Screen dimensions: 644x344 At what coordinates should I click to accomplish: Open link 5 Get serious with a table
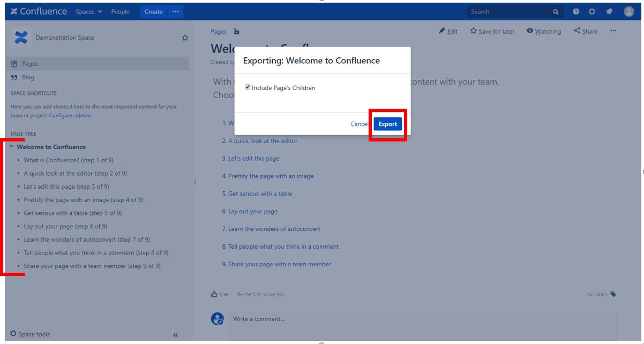click(260, 194)
